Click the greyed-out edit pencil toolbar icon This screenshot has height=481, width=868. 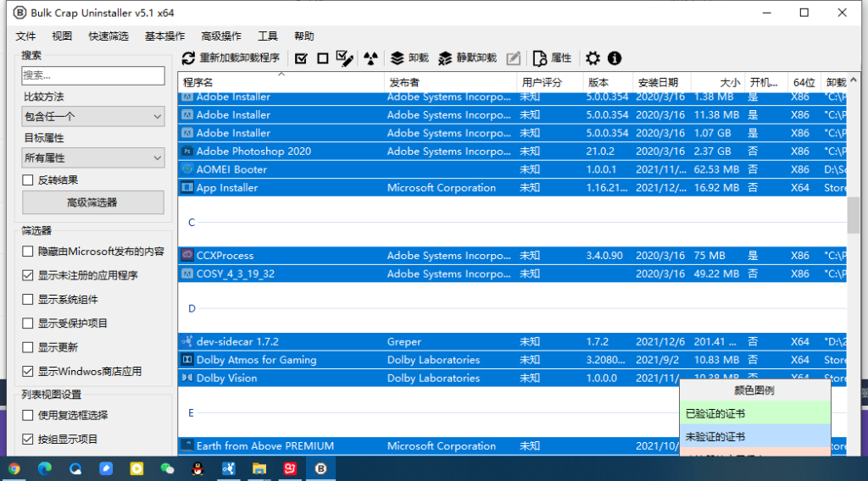point(513,58)
